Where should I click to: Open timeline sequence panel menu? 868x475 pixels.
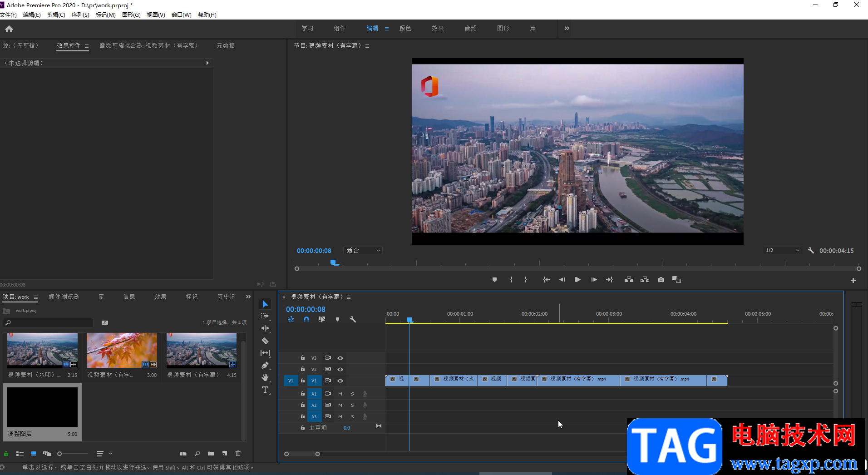[349, 297]
